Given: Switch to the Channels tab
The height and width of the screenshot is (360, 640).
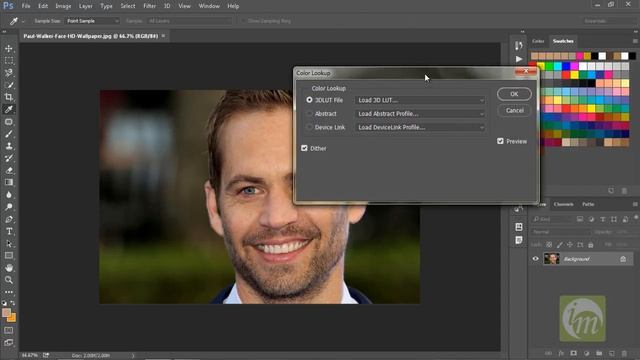Looking at the screenshot, I should click(x=564, y=204).
